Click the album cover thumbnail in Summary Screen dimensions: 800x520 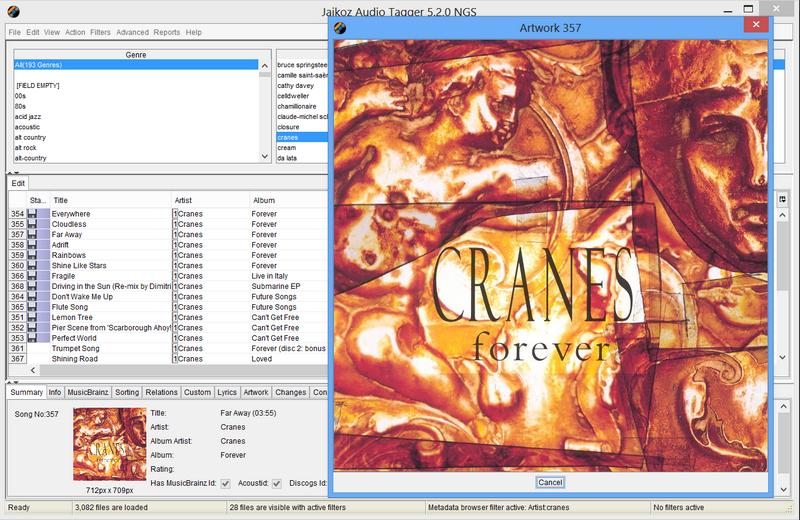[x=110, y=444]
